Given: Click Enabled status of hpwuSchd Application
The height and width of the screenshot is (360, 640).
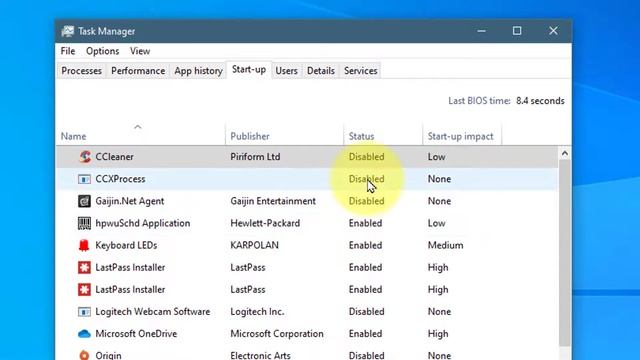Looking at the screenshot, I should tap(365, 223).
